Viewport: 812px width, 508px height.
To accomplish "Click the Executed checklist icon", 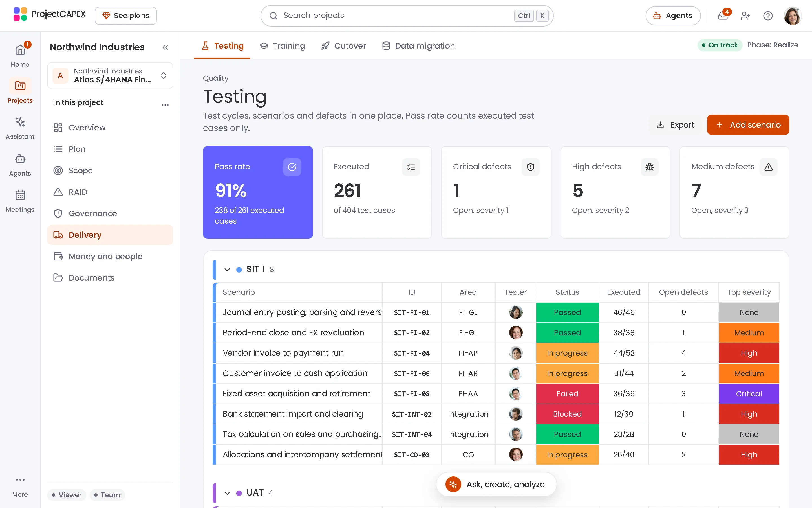I will (411, 167).
